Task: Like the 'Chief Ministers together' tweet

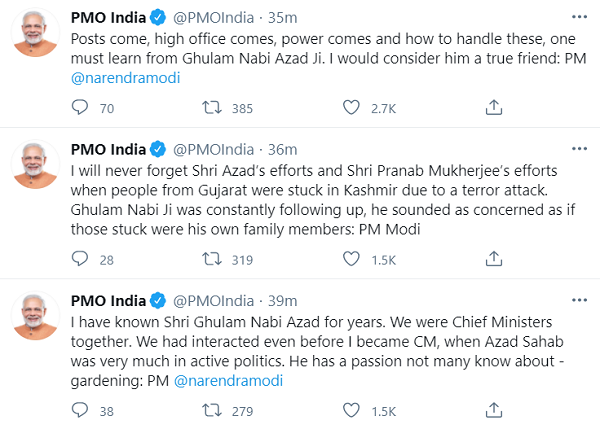Action: pos(351,410)
